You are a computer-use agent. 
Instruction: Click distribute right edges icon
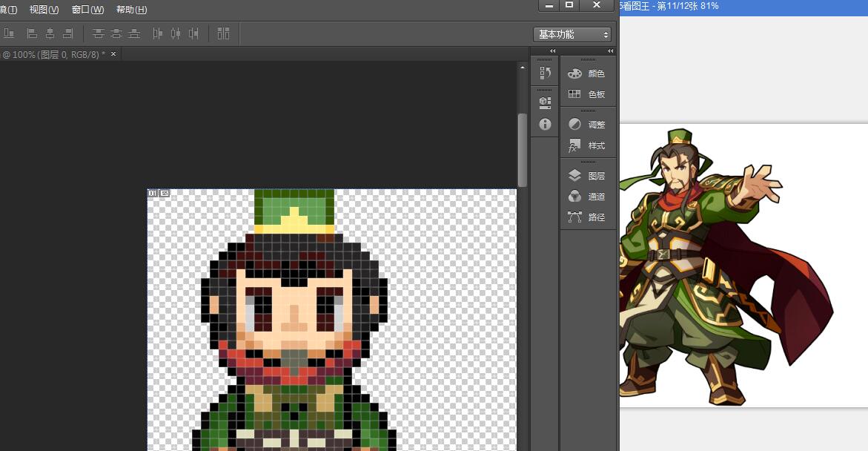(x=193, y=34)
